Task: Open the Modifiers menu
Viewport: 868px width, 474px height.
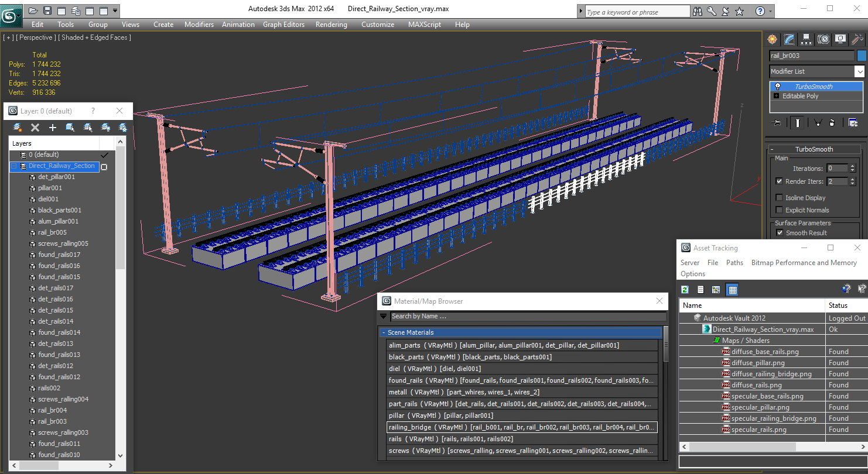Action: [x=199, y=25]
